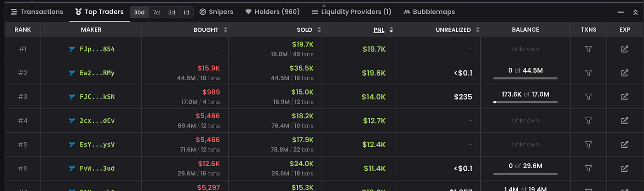Viewport: 644px width, 191px height.
Task: Open explorer link for rank #1 row
Action: (625, 49)
